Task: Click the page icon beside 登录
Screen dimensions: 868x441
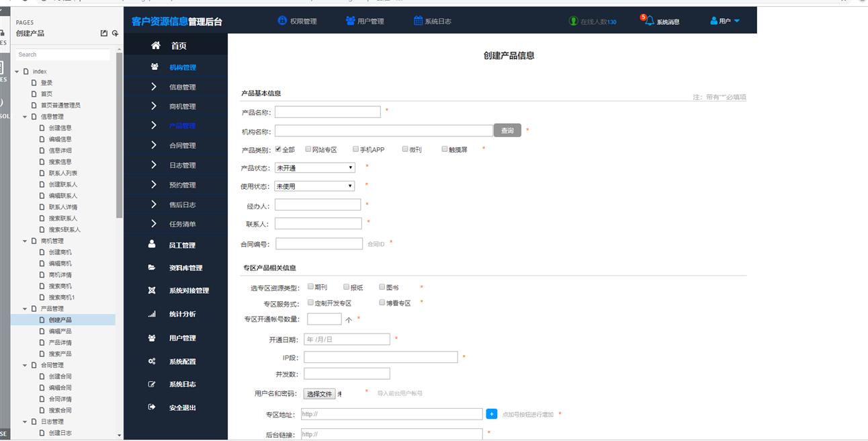Action: [x=34, y=83]
